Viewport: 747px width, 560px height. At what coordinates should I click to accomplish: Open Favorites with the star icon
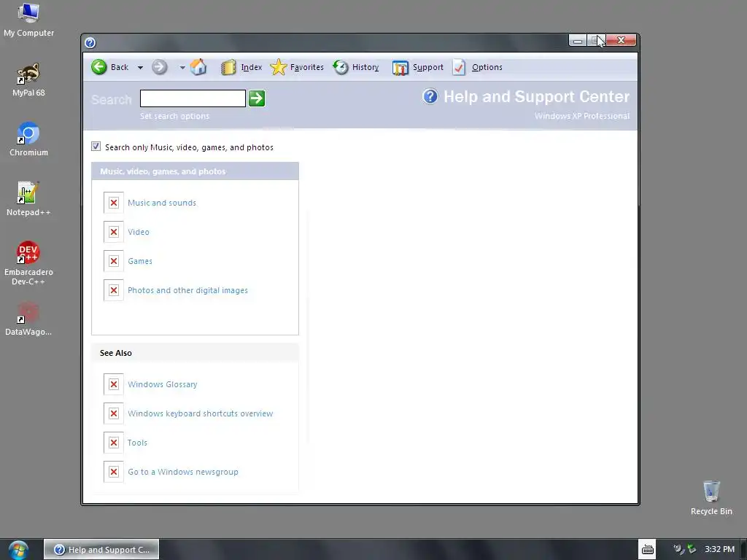pos(278,67)
